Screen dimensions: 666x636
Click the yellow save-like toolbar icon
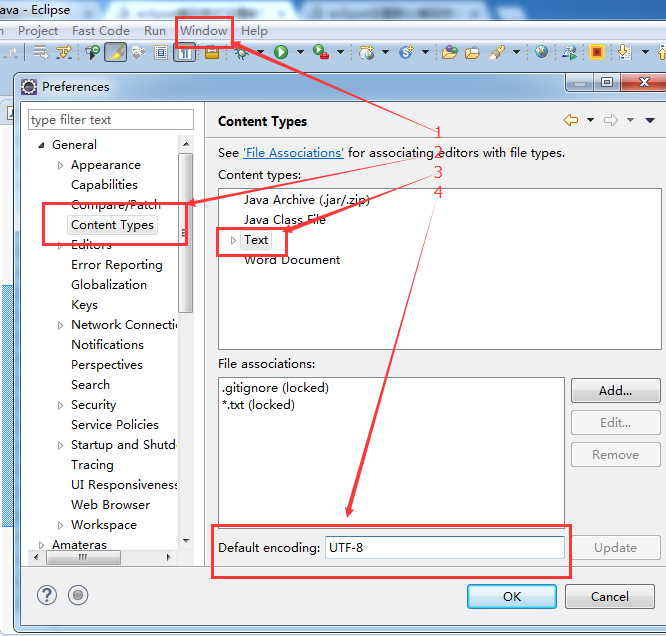click(x=212, y=53)
